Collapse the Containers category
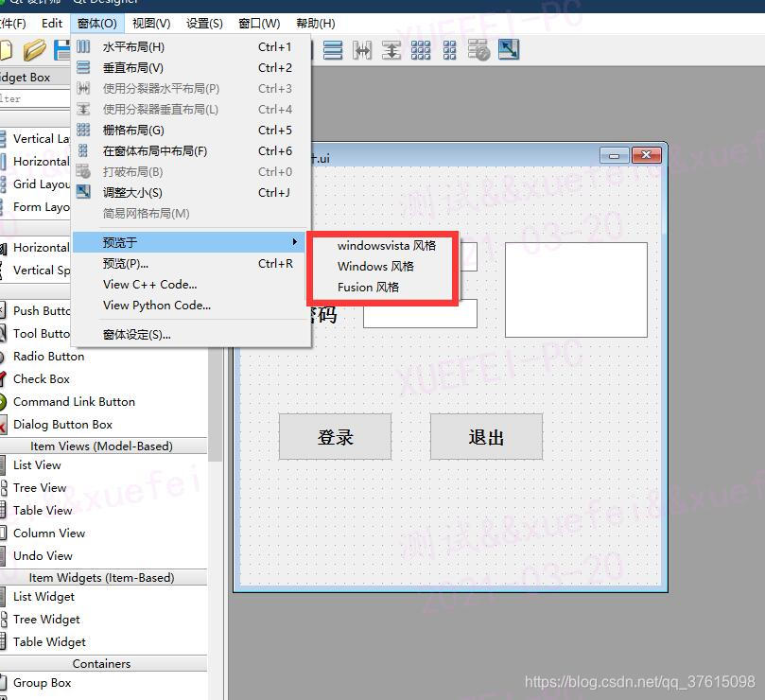 (101, 663)
